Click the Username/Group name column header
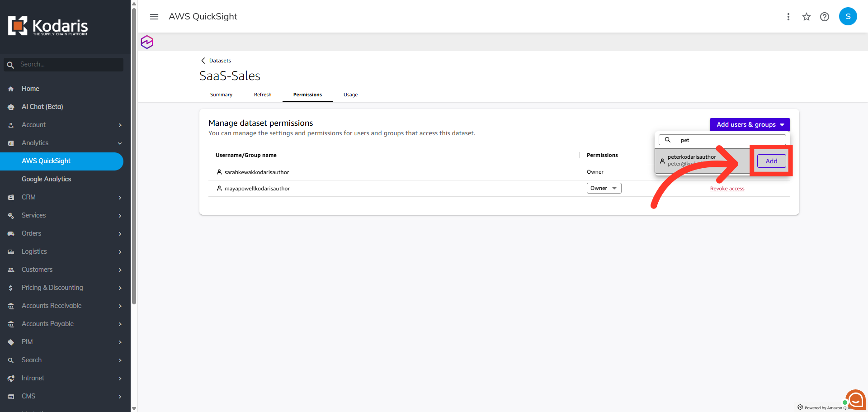 pyautogui.click(x=246, y=155)
